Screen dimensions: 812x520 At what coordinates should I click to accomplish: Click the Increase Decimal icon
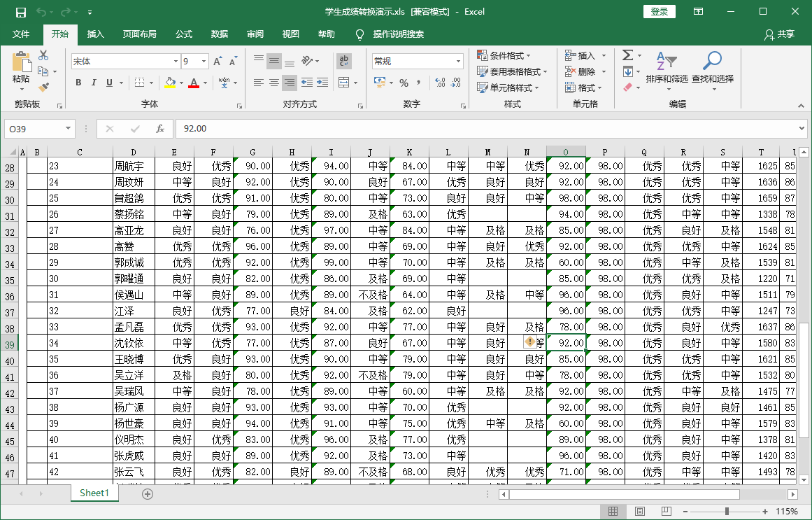pos(440,83)
